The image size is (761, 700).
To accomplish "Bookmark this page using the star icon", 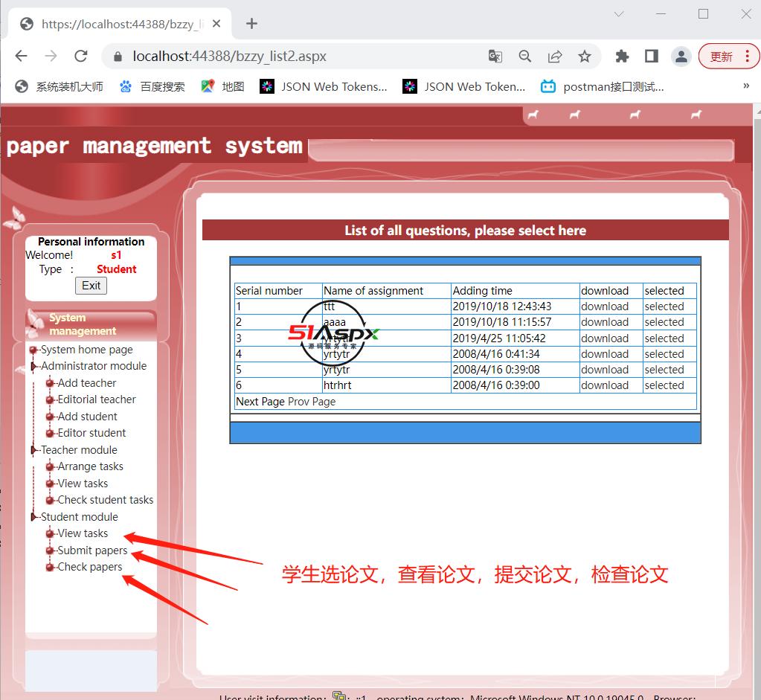I will (585, 56).
